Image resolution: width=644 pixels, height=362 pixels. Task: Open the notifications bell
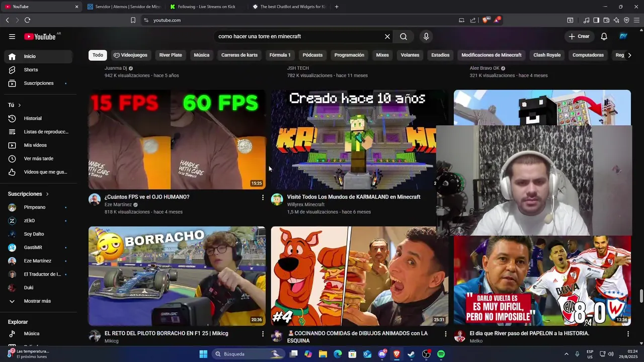(604, 36)
